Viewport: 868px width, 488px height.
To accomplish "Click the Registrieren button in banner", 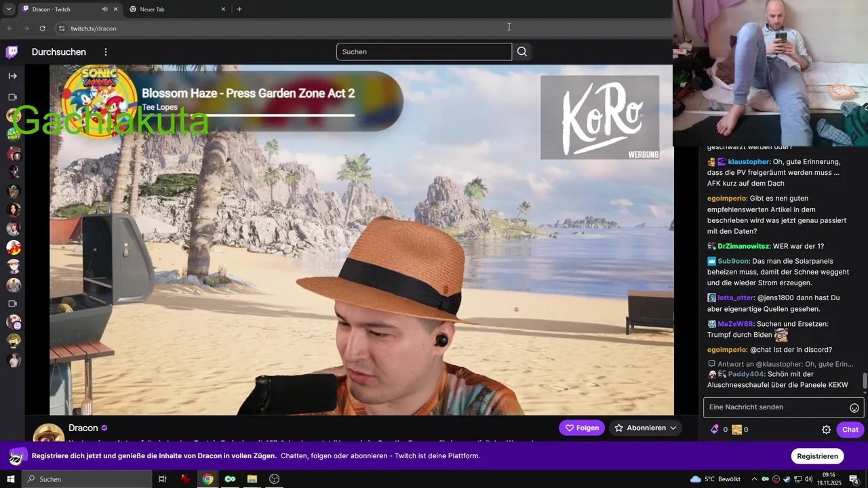I will point(817,456).
